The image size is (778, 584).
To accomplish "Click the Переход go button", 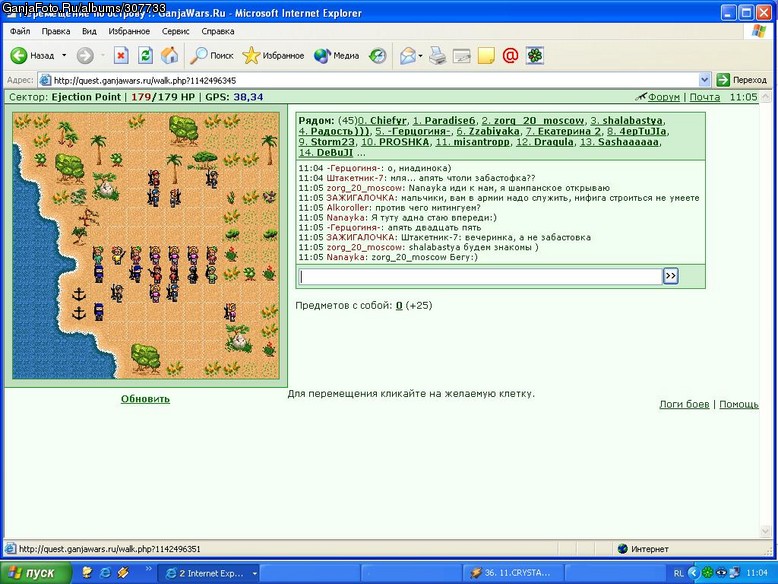I will click(742, 79).
